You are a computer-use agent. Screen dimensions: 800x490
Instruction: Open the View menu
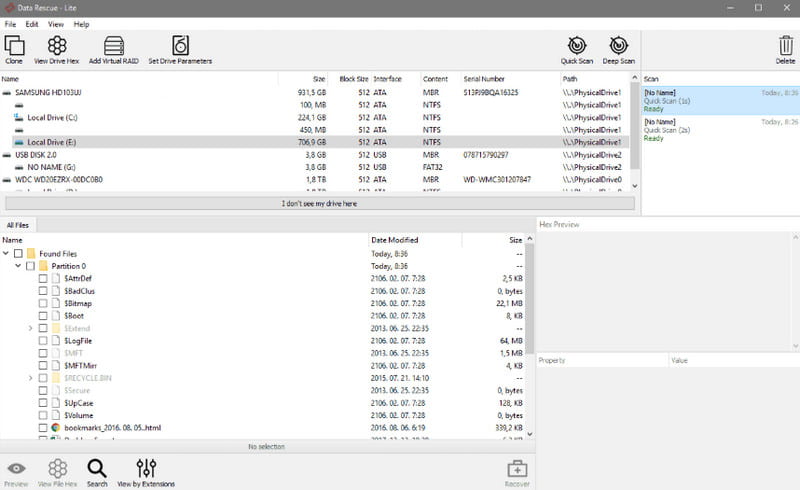click(56, 24)
